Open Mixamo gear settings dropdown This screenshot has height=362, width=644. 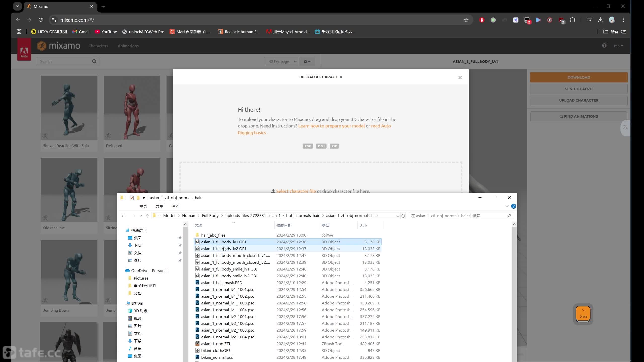pos(307,62)
